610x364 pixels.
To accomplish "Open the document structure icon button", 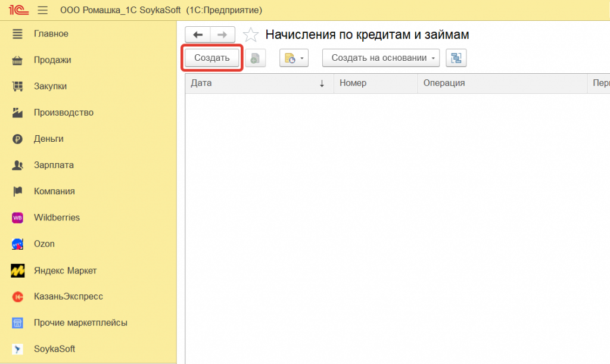I will point(456,58).
